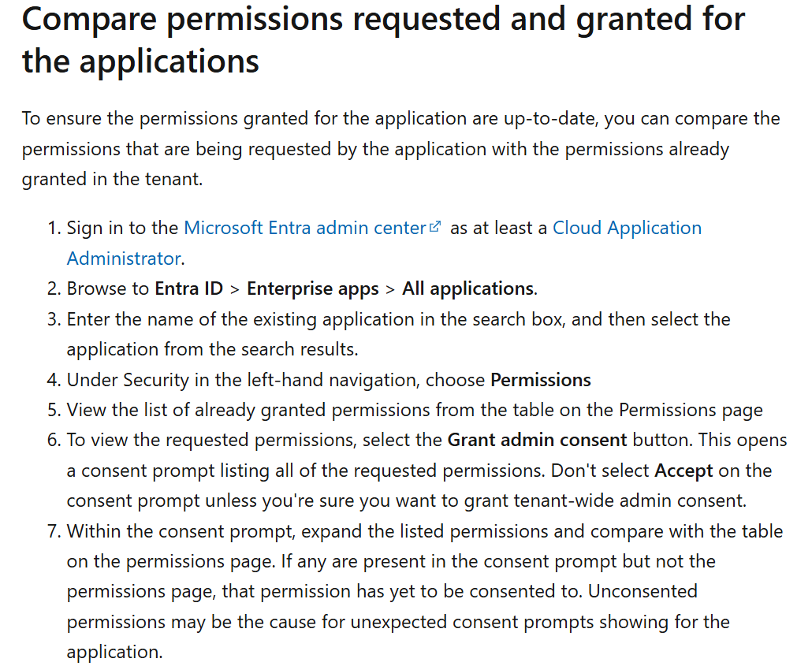
Task: Click the bold Entra ID text
Action: (188, 288)
